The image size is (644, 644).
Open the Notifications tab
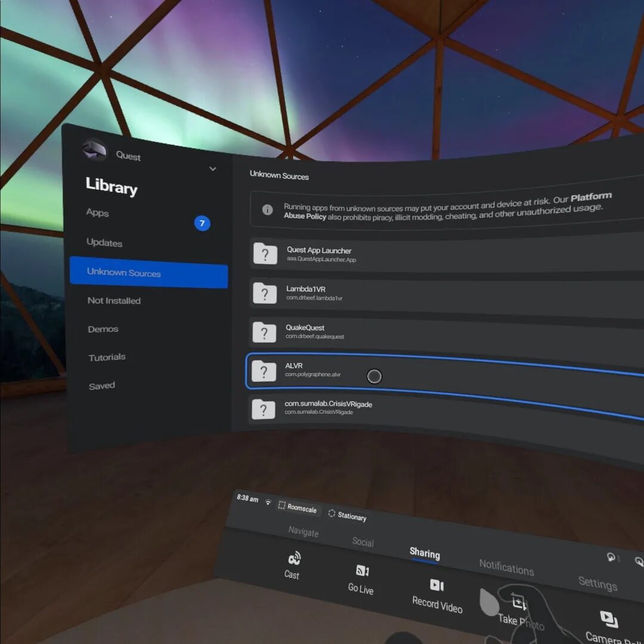pos(506,567)
